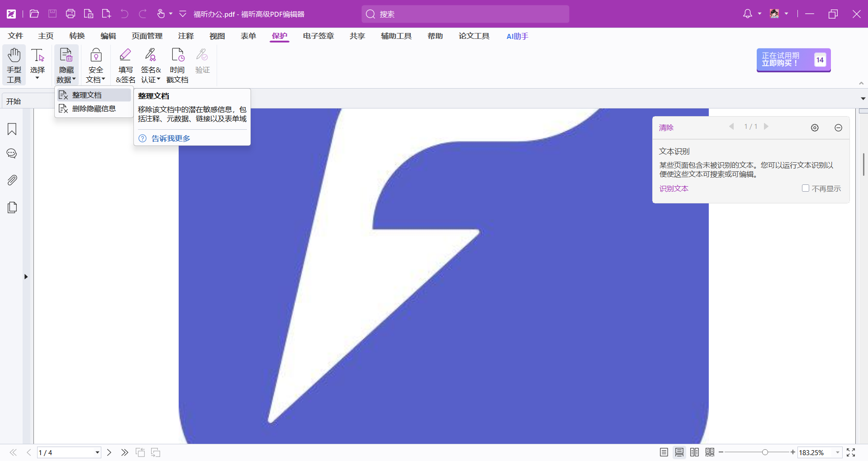Expand the page number combo box
The height and width of the screenshot is (461, 868).
(x=97, y=452)
